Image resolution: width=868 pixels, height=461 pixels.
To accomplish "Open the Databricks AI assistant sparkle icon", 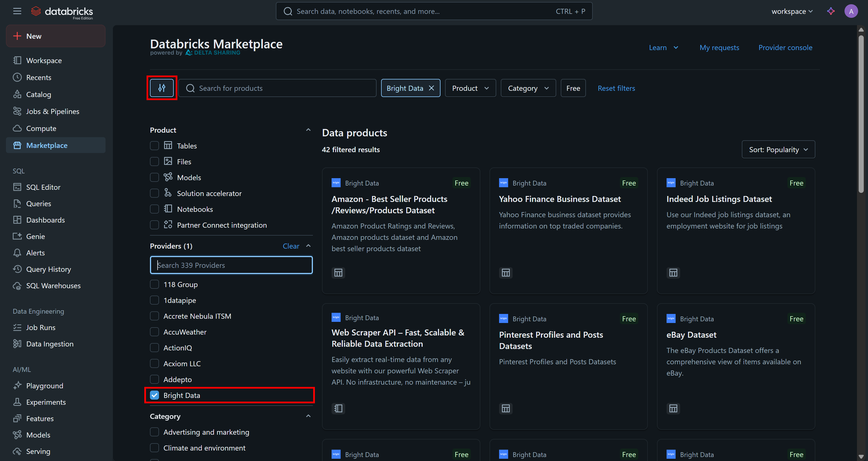I will tap(831, 11).
